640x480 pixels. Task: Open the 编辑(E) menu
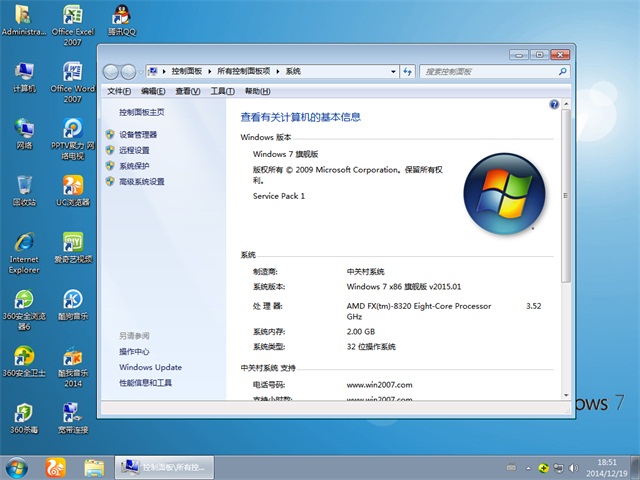(153, 91)
